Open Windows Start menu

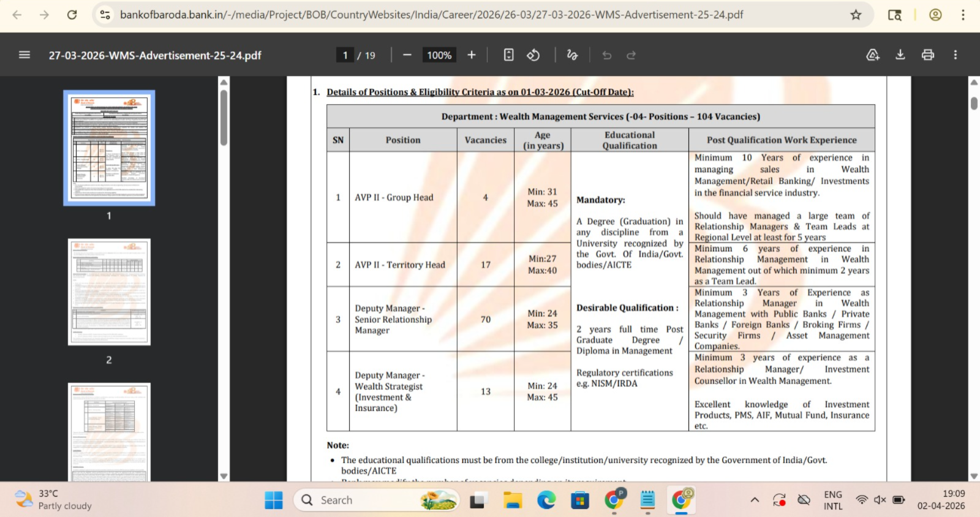coord(274,500)
